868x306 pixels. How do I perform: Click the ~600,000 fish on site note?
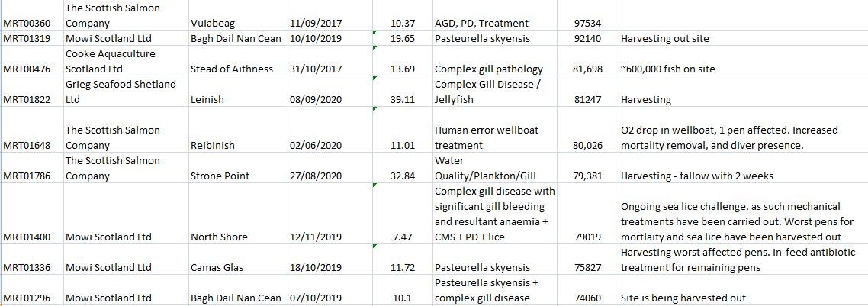667,69
